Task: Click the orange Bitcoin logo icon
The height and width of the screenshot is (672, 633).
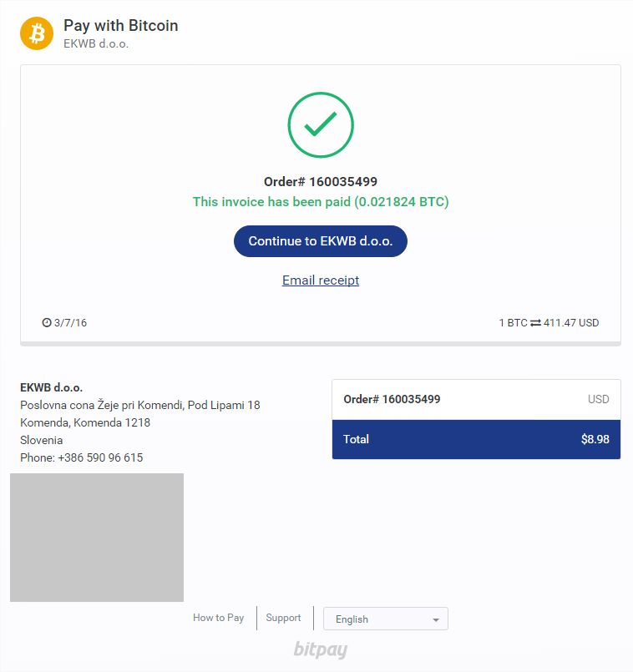Action: (37, 33)
